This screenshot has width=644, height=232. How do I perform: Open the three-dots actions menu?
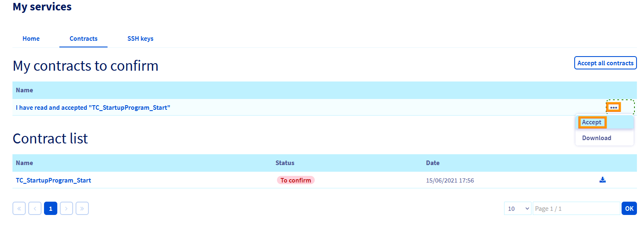[613, 108]
